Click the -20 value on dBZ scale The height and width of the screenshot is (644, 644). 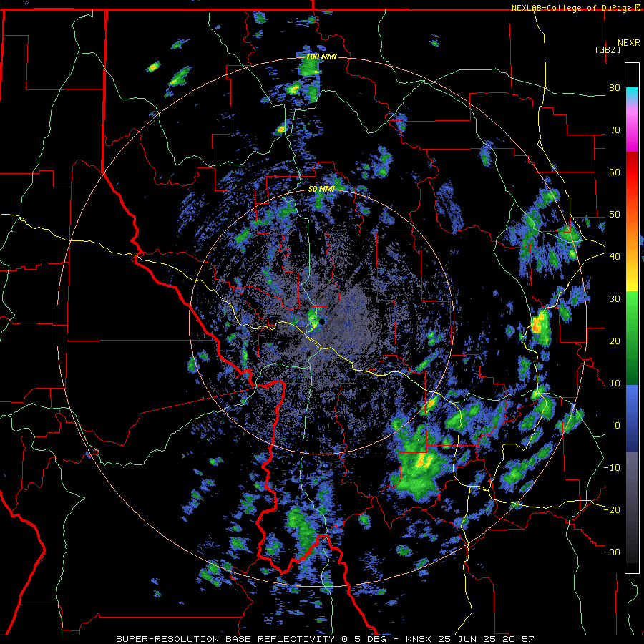(x=612, y=509)
